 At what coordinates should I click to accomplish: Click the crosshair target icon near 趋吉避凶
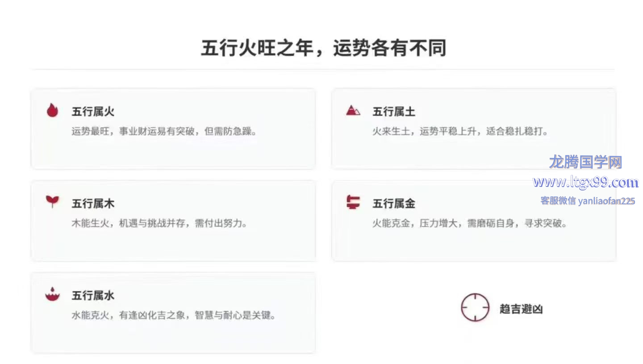[475, 308]
